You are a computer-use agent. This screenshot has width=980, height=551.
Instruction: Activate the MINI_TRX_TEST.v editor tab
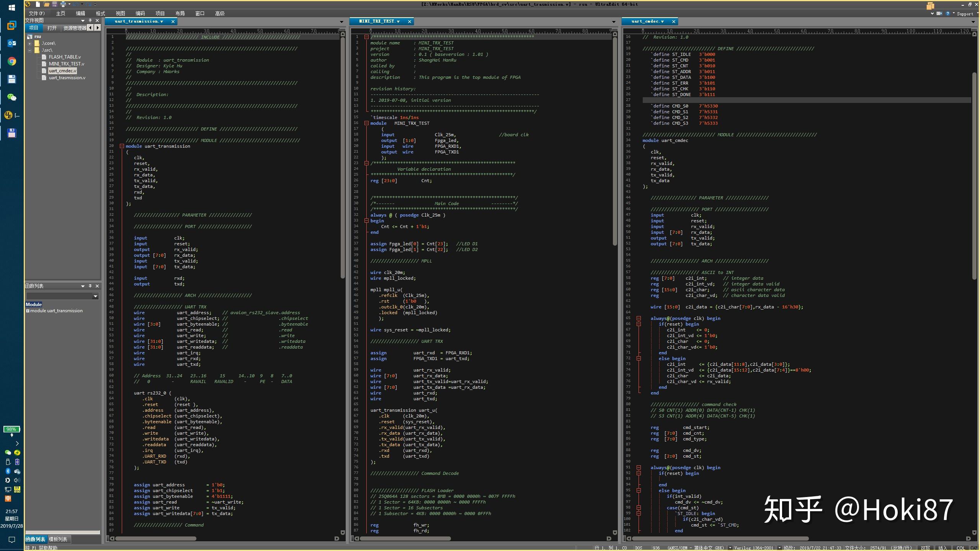click(379, 21)
